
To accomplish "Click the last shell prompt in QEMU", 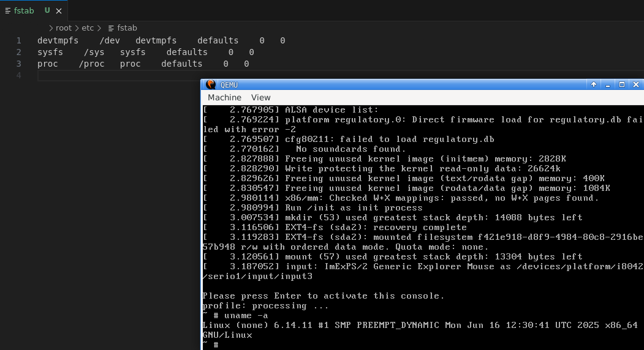I will point(211,345).
